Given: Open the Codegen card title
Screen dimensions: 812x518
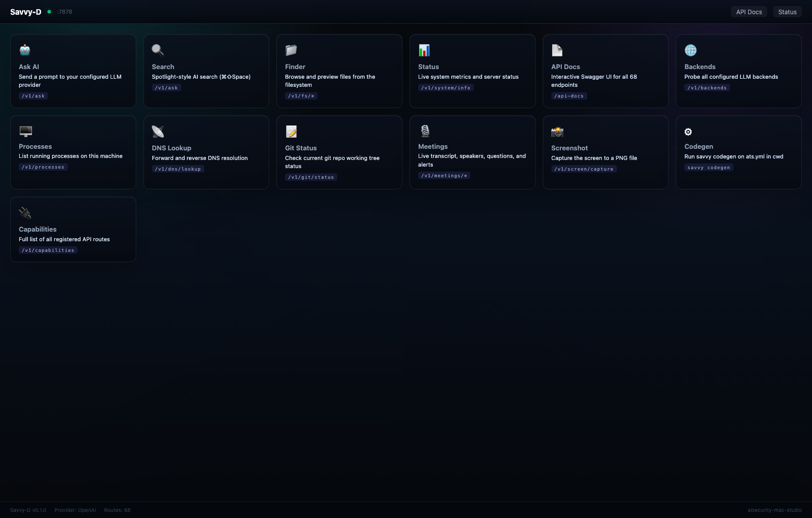Looking at the screenshot, I should pos(699,146).
